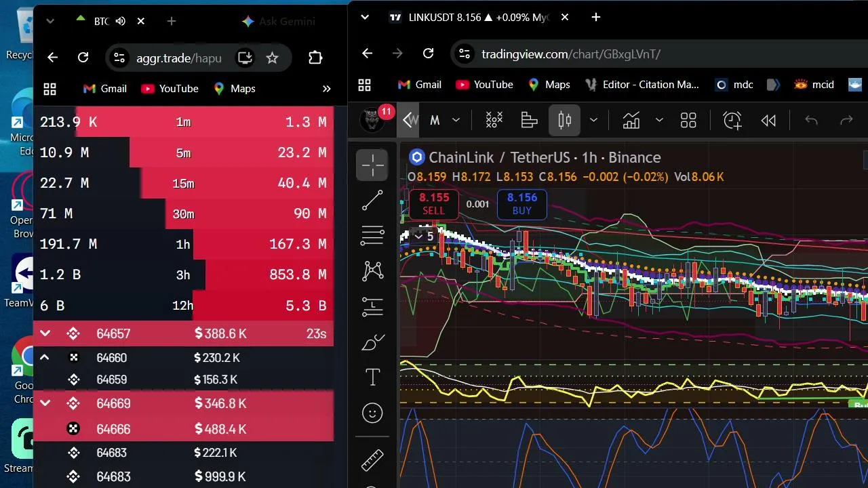
Task: Click the 8.155 SELL button
Action: tap(433, 204)
